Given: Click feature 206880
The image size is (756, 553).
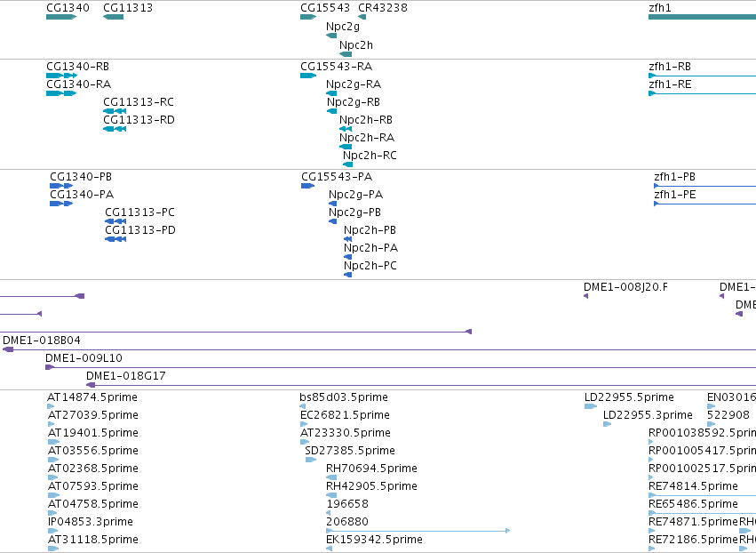Looking at the screenshot, I should (x=347, y=522).
